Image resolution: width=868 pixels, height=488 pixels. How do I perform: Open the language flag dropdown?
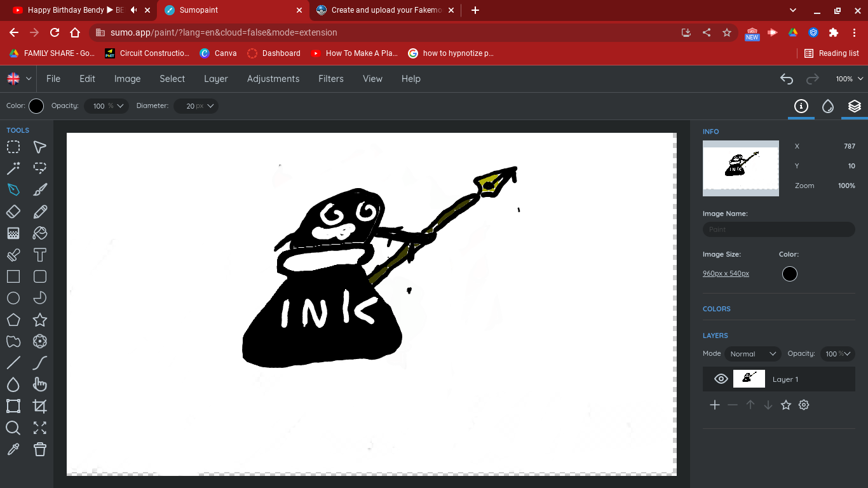point(19,79)
